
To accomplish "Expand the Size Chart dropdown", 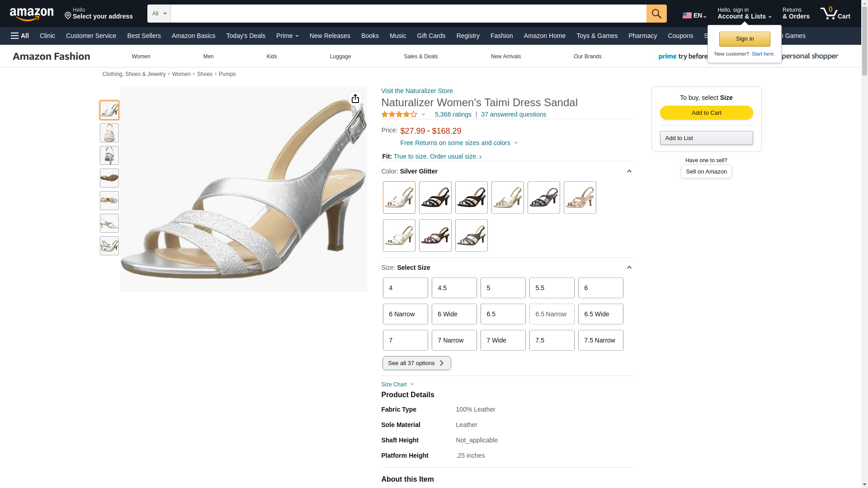I will (x=397, y=385).
